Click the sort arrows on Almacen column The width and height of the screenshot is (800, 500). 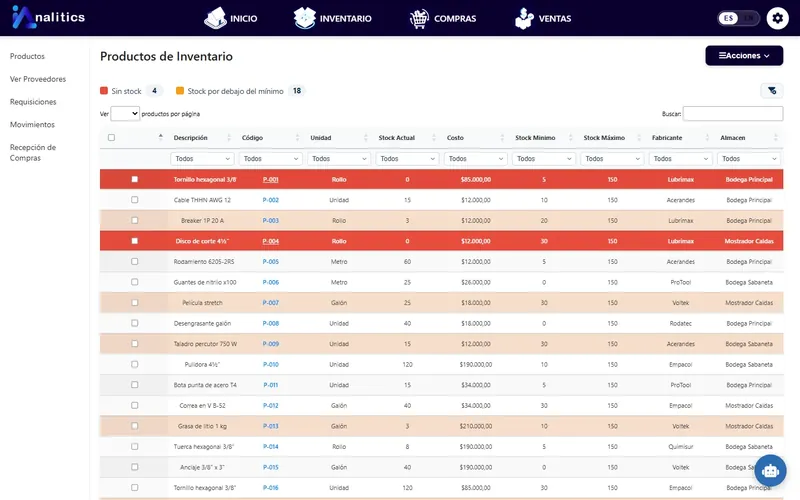[x=776, y=137]
